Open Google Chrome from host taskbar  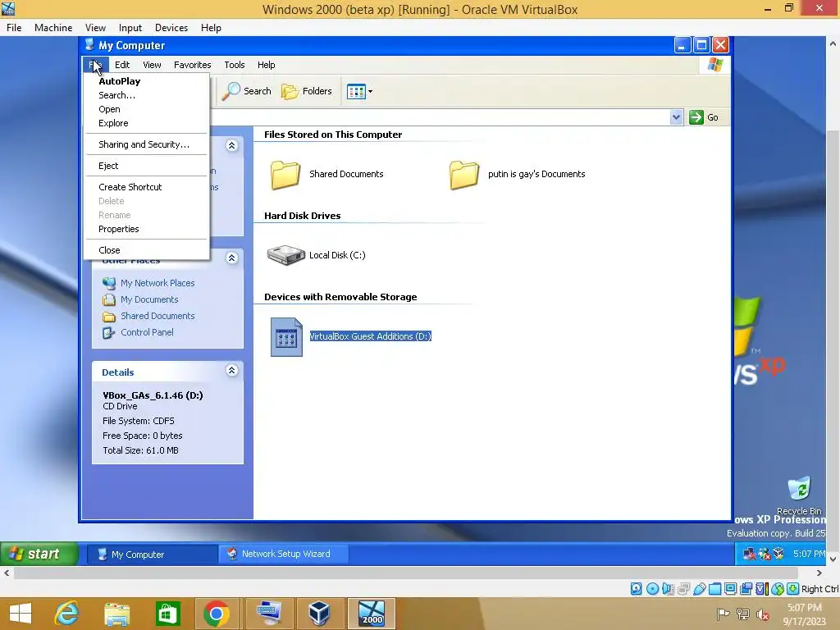click(217, 614)
